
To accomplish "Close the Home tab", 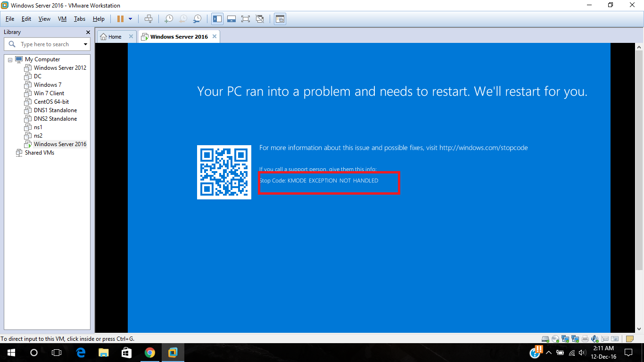I will (131, 36).
